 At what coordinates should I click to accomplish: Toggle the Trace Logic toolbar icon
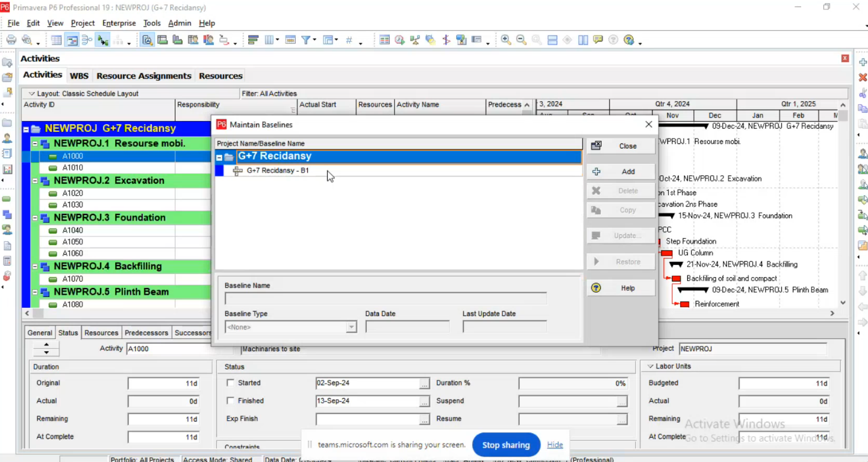point(103,40)
